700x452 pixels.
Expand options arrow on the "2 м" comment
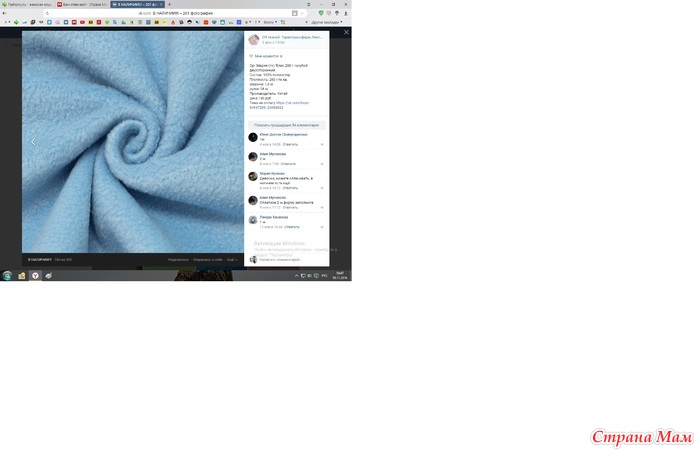click(322, 164)
